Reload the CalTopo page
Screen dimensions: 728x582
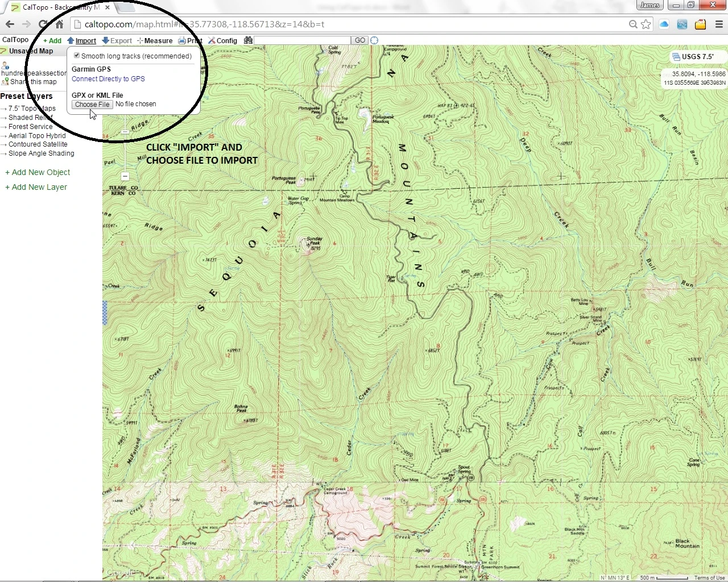43,24
